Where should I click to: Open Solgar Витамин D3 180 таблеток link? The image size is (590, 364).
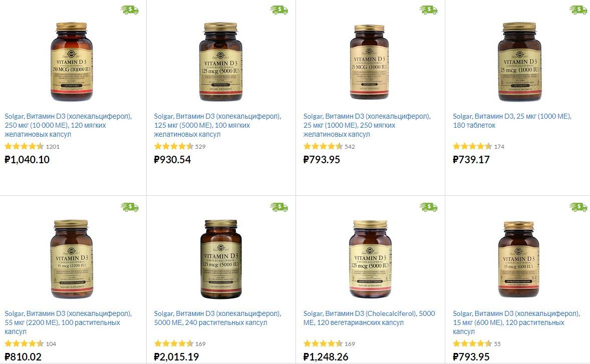(512, 121)
